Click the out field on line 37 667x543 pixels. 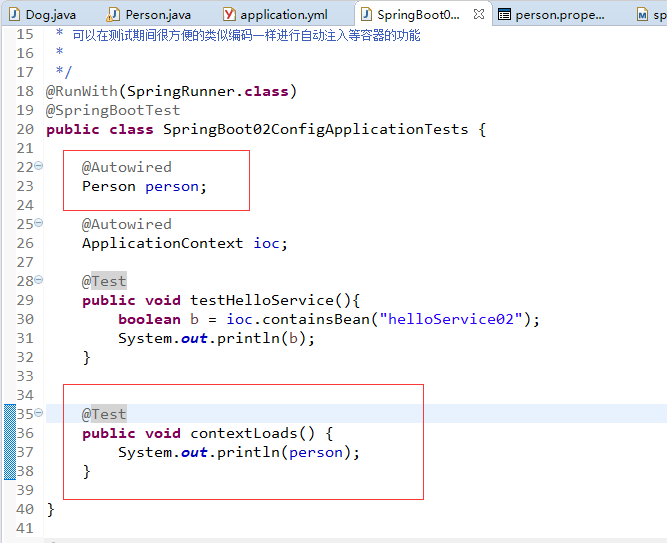pyautogui.click(x=194, y=452)
